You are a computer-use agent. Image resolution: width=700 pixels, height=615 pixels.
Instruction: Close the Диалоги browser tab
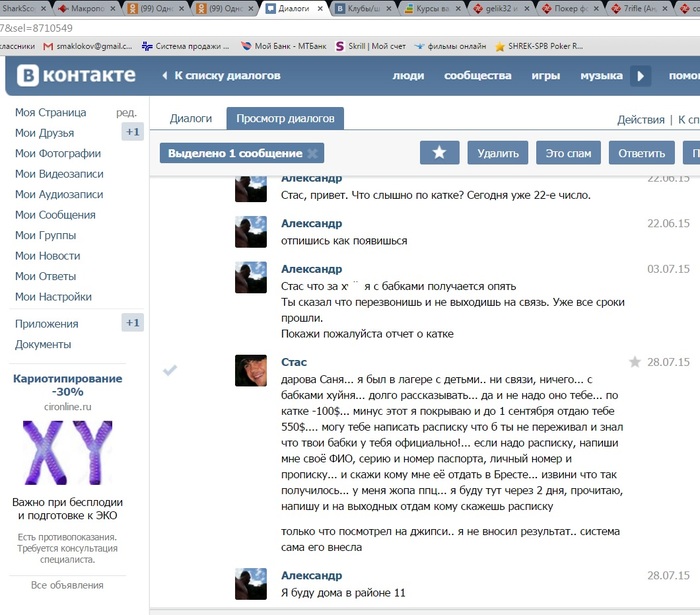click(320, 8)
